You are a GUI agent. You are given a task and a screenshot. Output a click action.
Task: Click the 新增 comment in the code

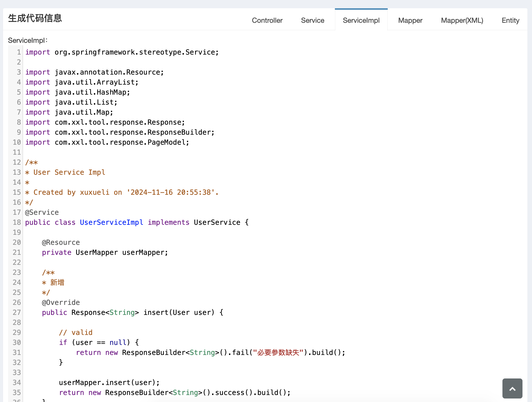point(57,282)
